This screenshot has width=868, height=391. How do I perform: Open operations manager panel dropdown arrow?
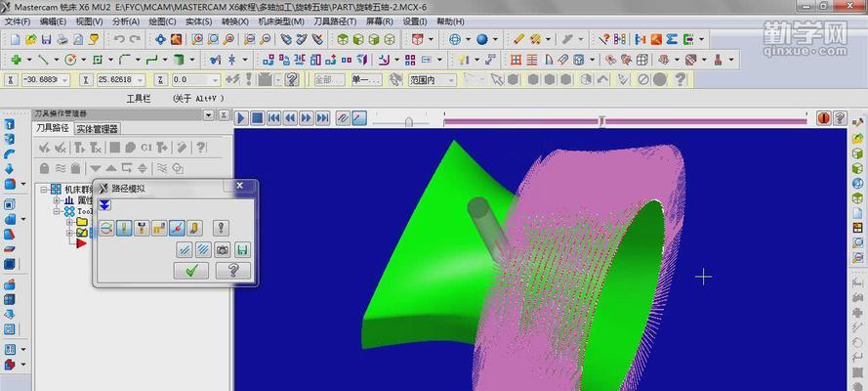click(x=208, y=115)
